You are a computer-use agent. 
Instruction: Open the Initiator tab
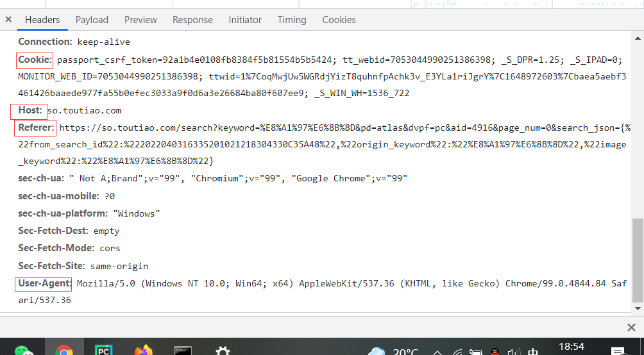pos(245,20)
